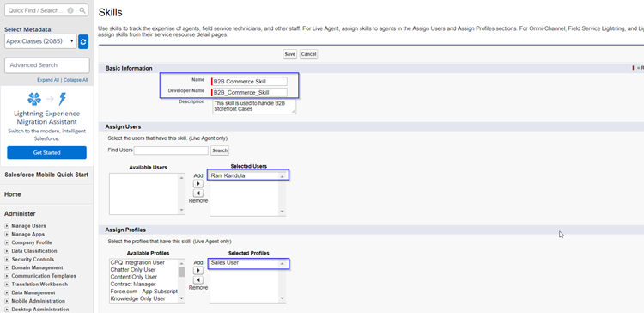Click the Get Started button

[x=47, y=152]
